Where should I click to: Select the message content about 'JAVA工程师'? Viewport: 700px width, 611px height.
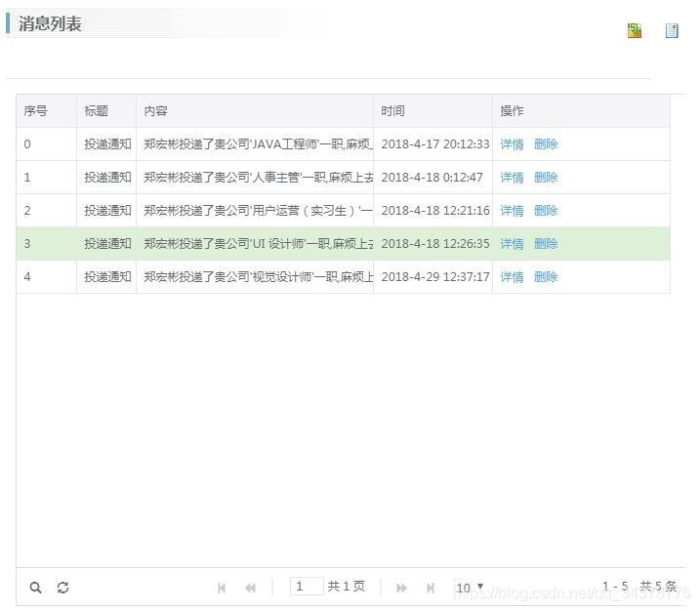255,144
